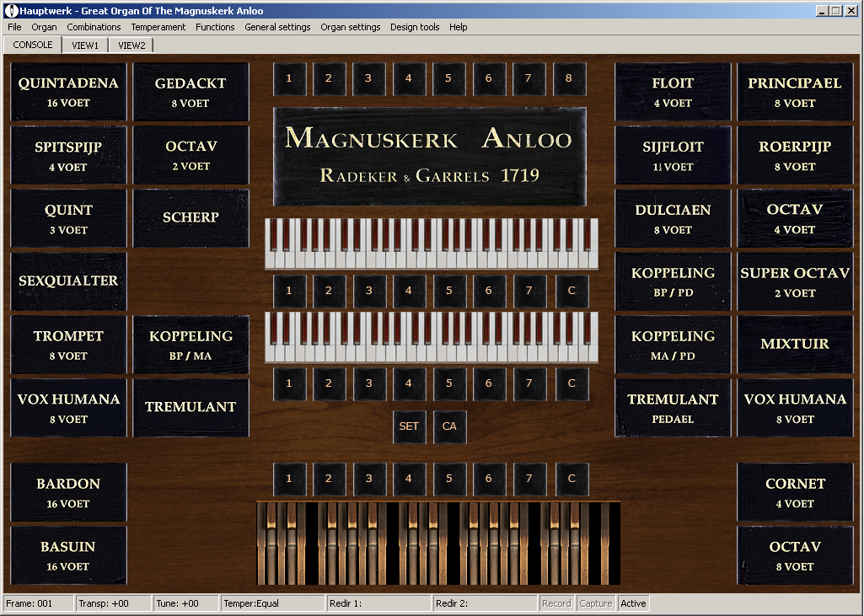Select general combination piston 1 in top row
This screenshot has width=864, height=616.
tap(289, 78)
